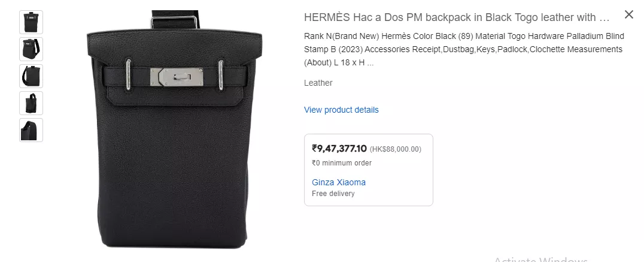Viewport: 644px width, 262px height.
Task: Click the large main backpack image
Action: (175, 130)
